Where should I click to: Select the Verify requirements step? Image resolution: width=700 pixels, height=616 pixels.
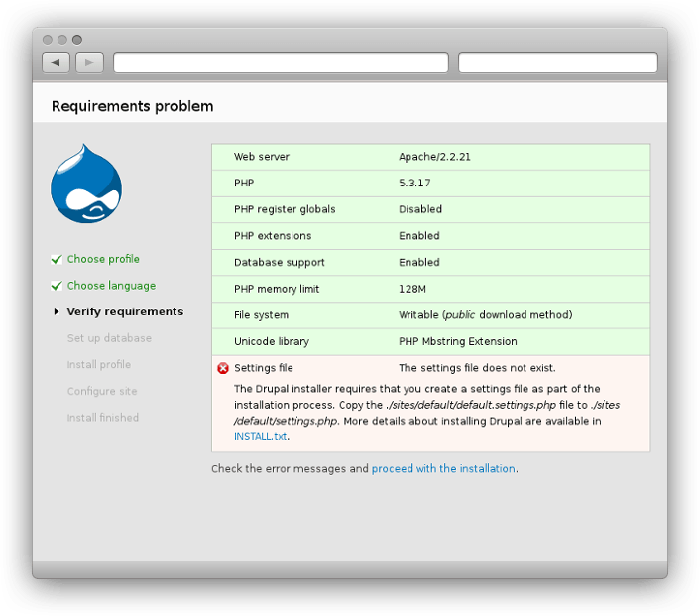point(126,311)
